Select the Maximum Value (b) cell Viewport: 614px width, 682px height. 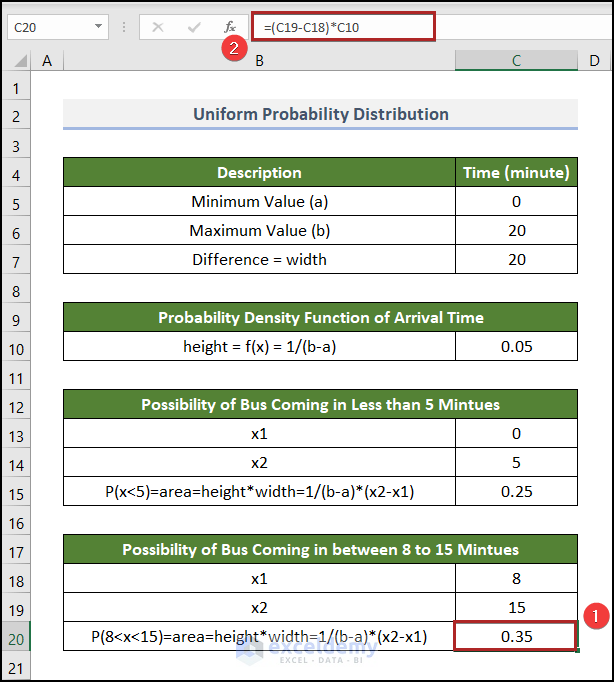(x=259, y=231)
